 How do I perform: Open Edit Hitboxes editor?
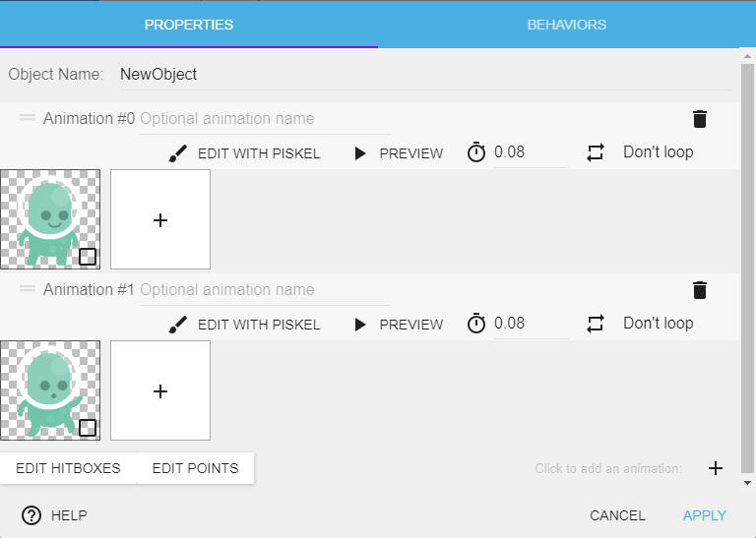point(68,468)
